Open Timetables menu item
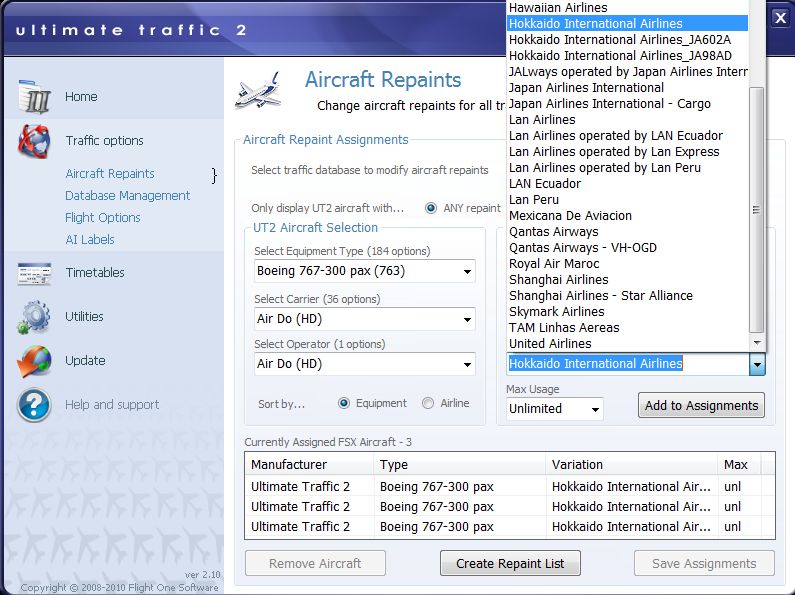Image resolution: width=795 pixels, height=595 pixels. click(x=95, y=272)
